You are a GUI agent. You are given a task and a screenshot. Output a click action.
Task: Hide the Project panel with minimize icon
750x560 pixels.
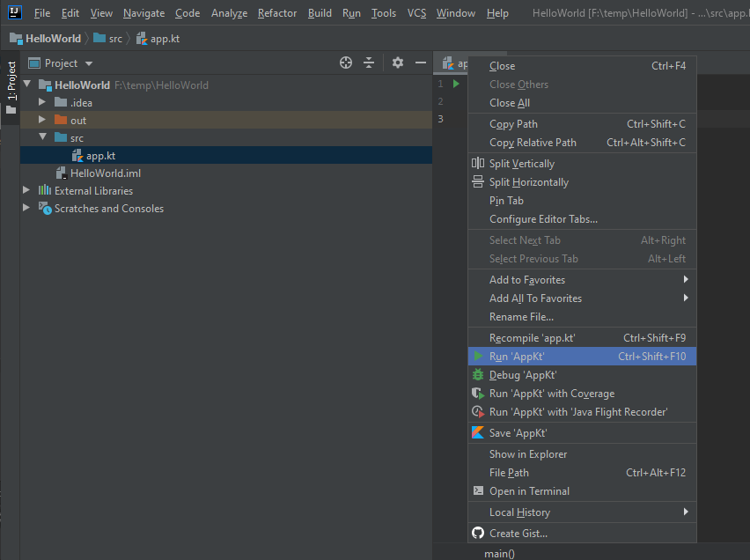click(x=421, y=63)
